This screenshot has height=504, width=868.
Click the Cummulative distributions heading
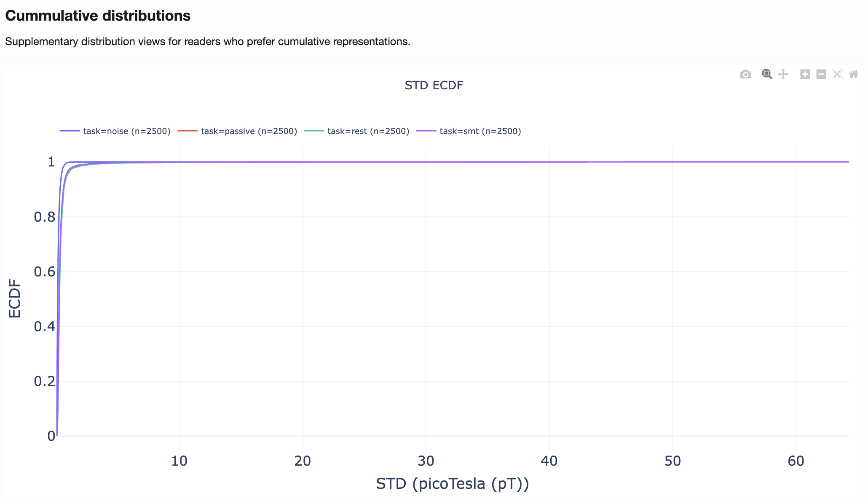click(x=98, y=16)
